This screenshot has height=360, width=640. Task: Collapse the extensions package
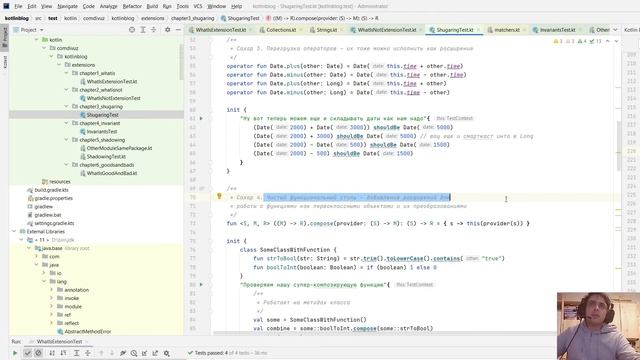pyautogui.click(x=59, y=65)
